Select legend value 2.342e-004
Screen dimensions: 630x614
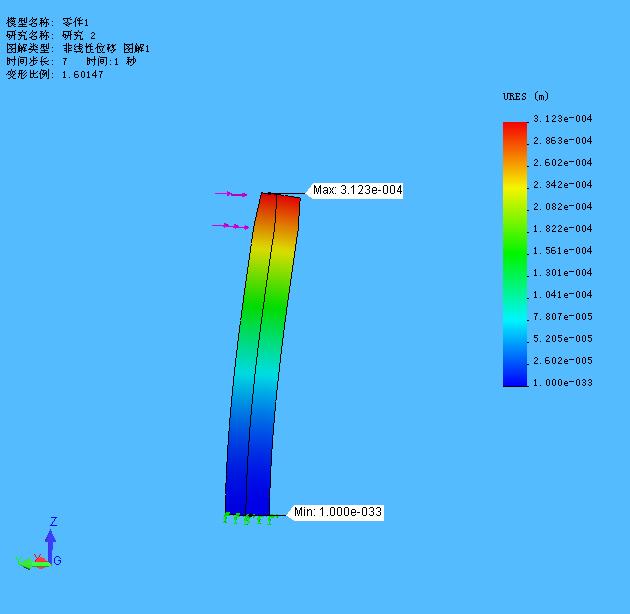(562, 184)
